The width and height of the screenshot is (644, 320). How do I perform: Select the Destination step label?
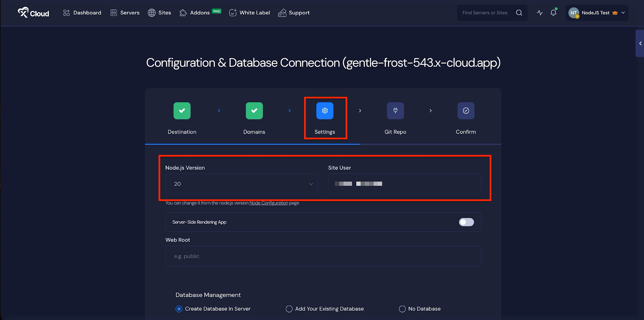pos(182,132)
